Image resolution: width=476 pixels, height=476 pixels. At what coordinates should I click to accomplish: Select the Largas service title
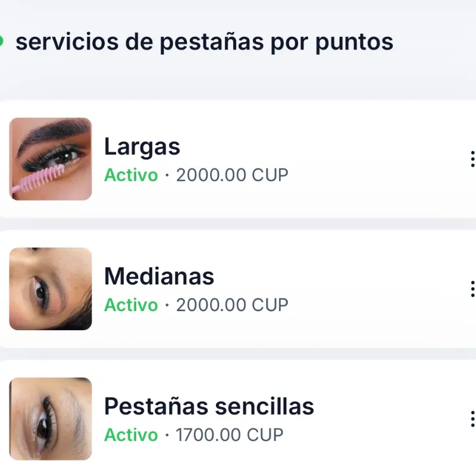[x=142, y=146]
